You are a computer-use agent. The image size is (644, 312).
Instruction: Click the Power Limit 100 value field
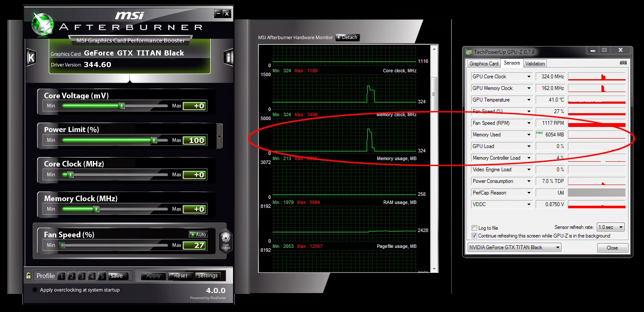coord(195,140)
